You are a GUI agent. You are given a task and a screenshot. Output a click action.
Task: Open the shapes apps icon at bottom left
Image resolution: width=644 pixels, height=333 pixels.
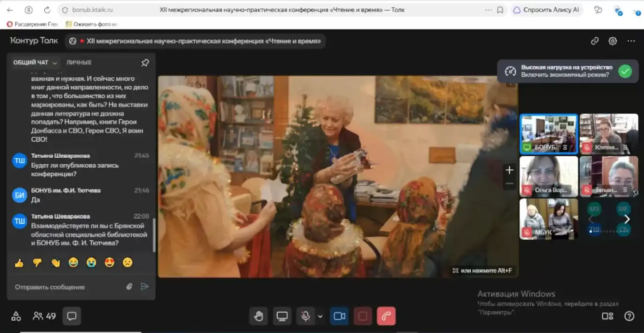[16, 316]
